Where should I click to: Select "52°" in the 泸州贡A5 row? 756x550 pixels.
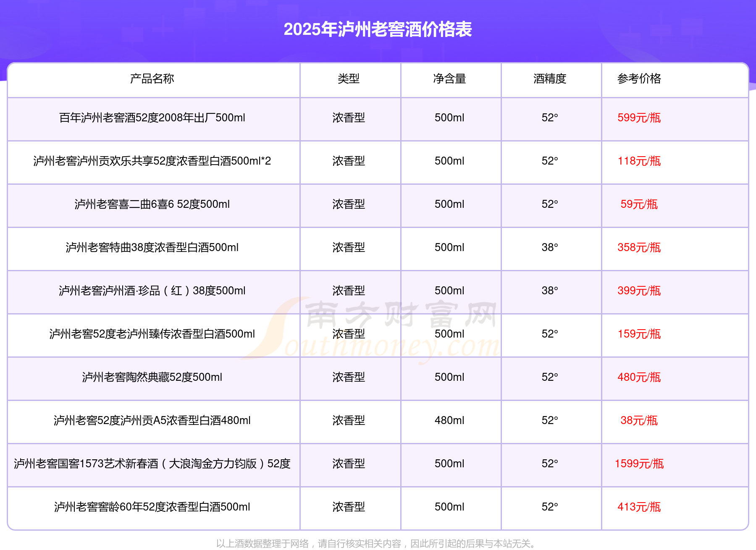click(x=550, y=420)
